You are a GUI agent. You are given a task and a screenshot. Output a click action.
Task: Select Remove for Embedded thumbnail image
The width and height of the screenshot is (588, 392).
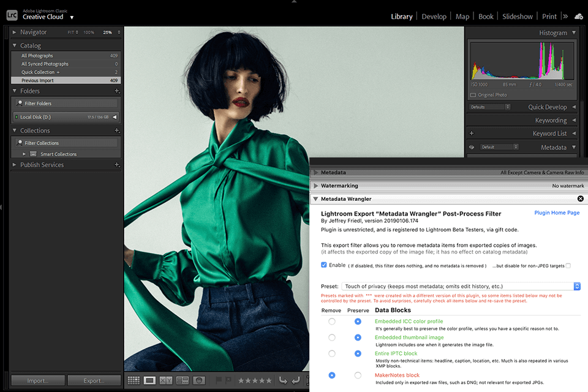[332, 337]
